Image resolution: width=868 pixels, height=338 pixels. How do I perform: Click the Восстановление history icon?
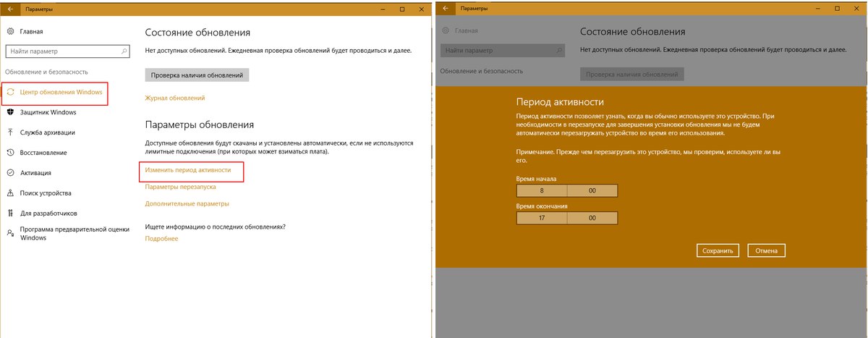10,153
